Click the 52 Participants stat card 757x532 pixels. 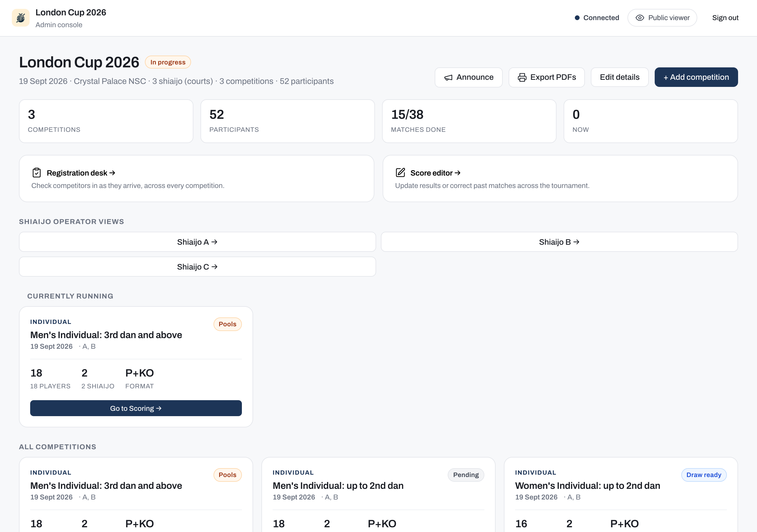point(287,121)
